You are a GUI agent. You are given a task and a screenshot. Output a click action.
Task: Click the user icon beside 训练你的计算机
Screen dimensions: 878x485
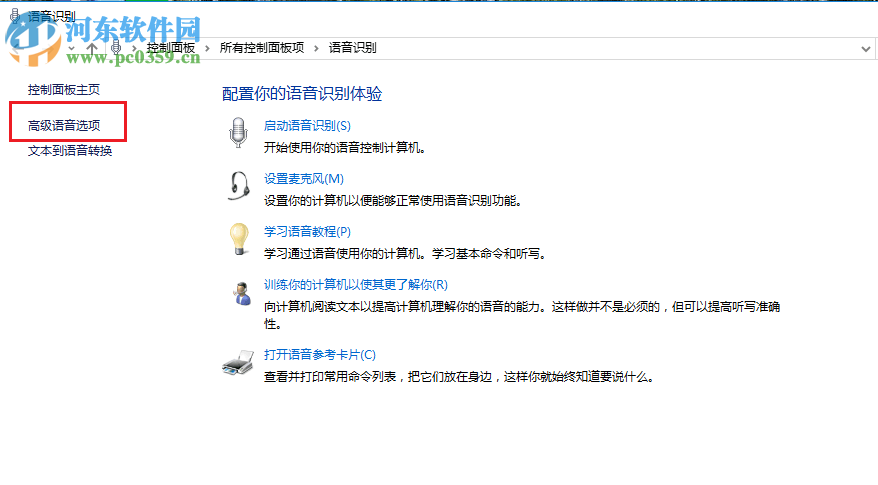click(242, 293)
